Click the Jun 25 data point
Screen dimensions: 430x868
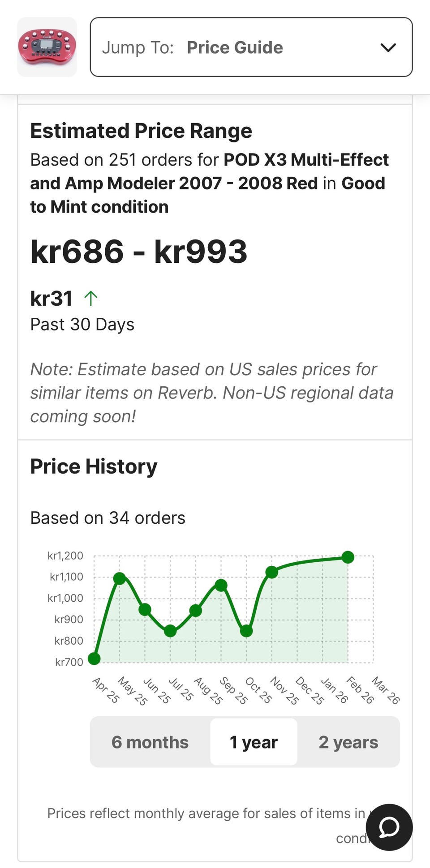click(145, 609)
